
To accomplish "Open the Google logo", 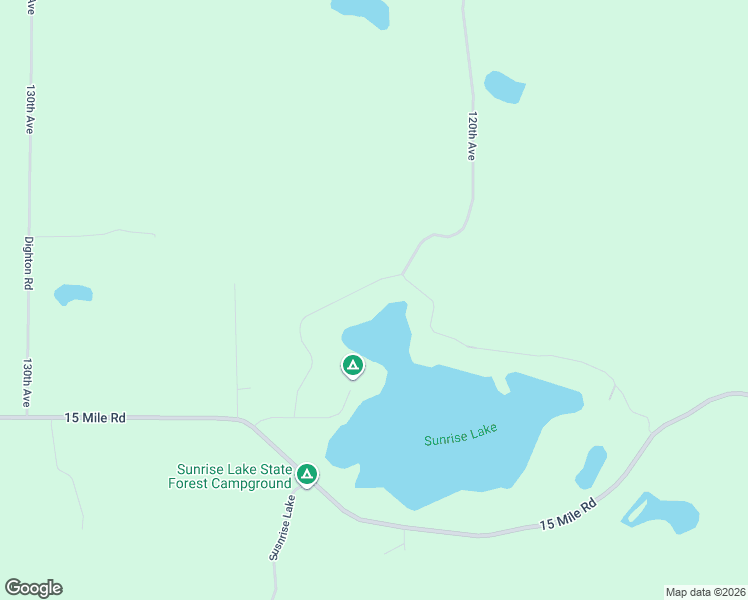I will (x=33, y=588).
